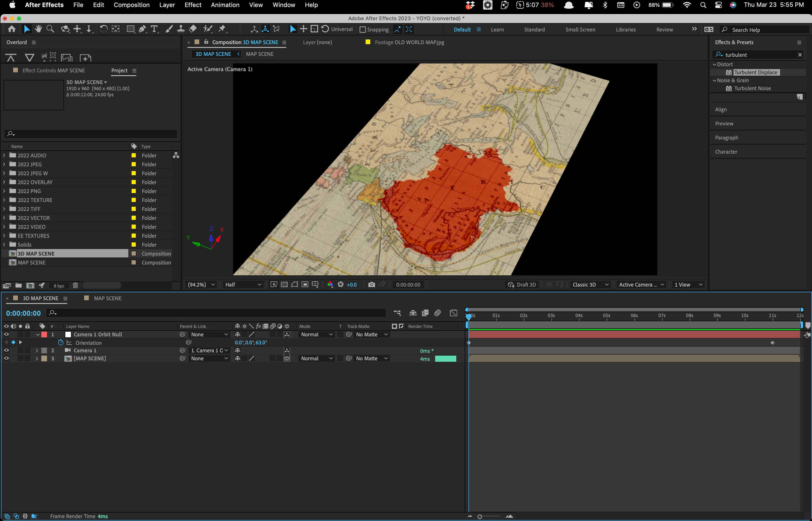Click the Take Snapshot camera icon
This screenshot has width=812, height=521.
(x=371, y=284)
